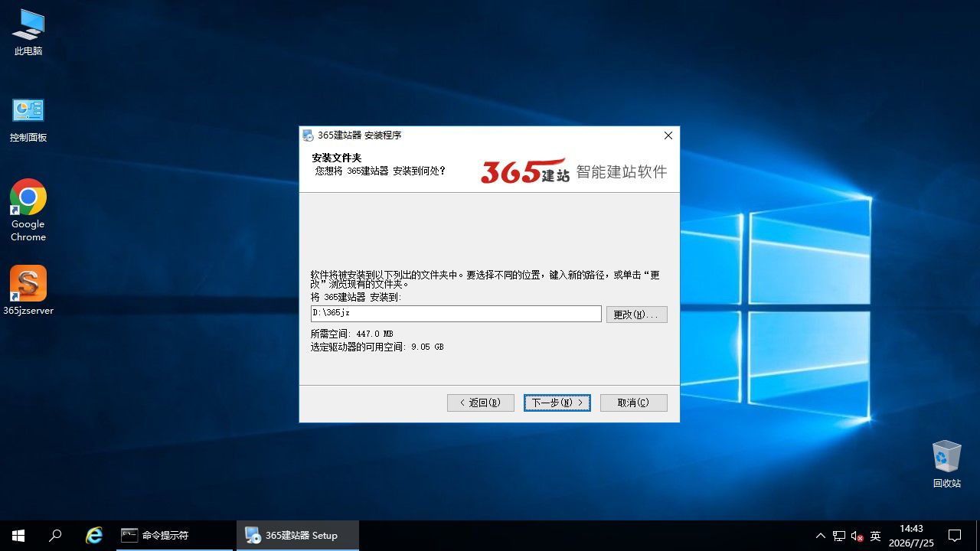Click the installer title bar icon
980x551 pixels.
pos(309,135)
